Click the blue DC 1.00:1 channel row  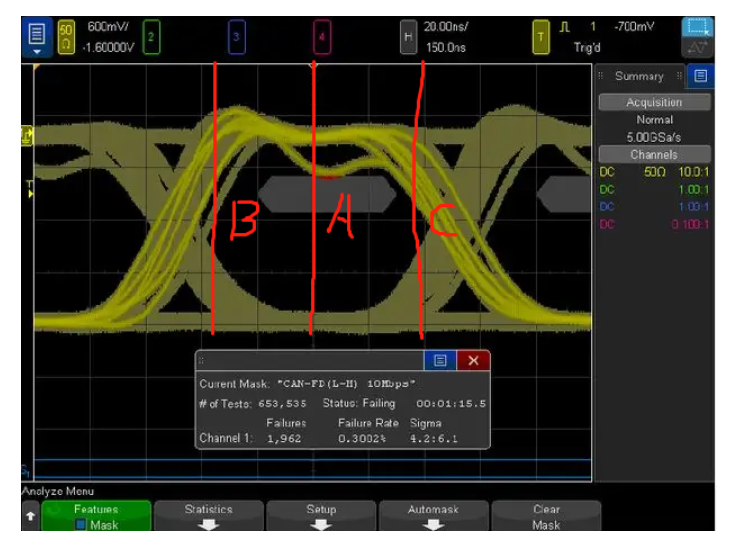(x=654, y=207)
